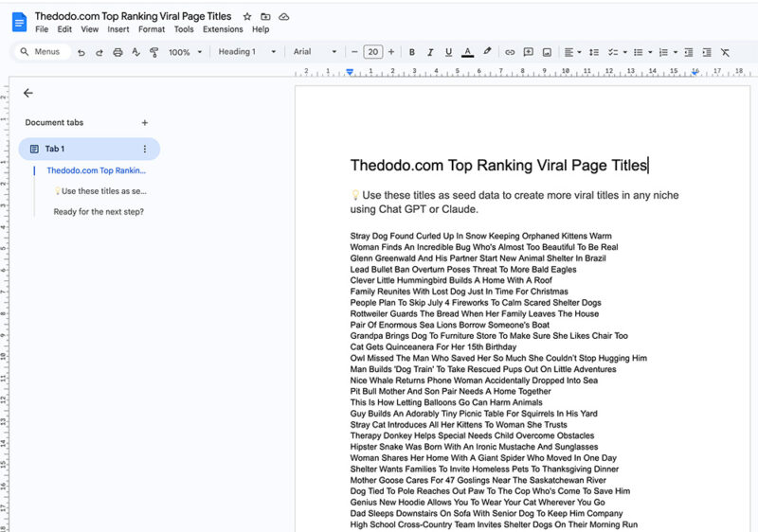Image resolution: width=758 pixels, height=532 pixels.
Task: Click the clear formatting icon
Action: click(725, 52)
